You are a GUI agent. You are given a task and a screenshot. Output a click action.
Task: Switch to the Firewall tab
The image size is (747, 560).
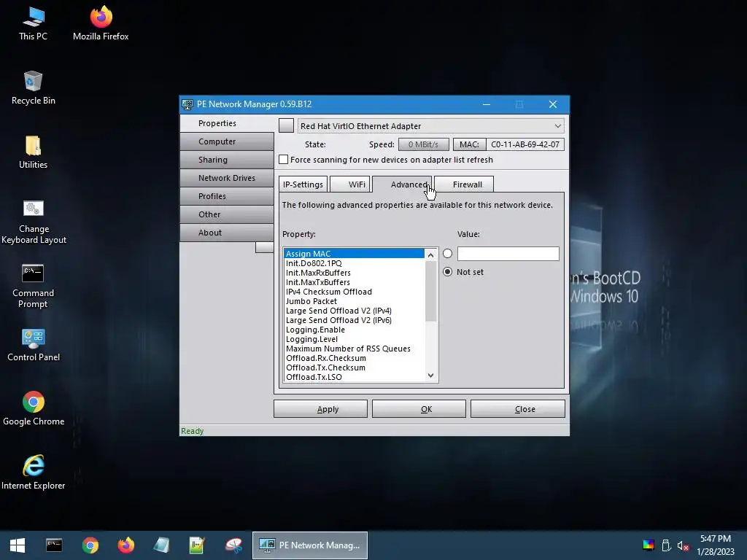463,184
